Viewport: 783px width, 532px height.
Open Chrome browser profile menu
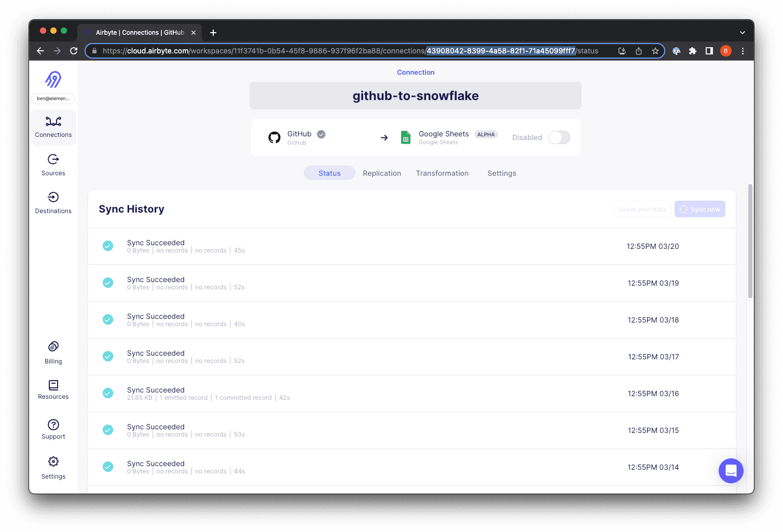click(x=725, y=51)
